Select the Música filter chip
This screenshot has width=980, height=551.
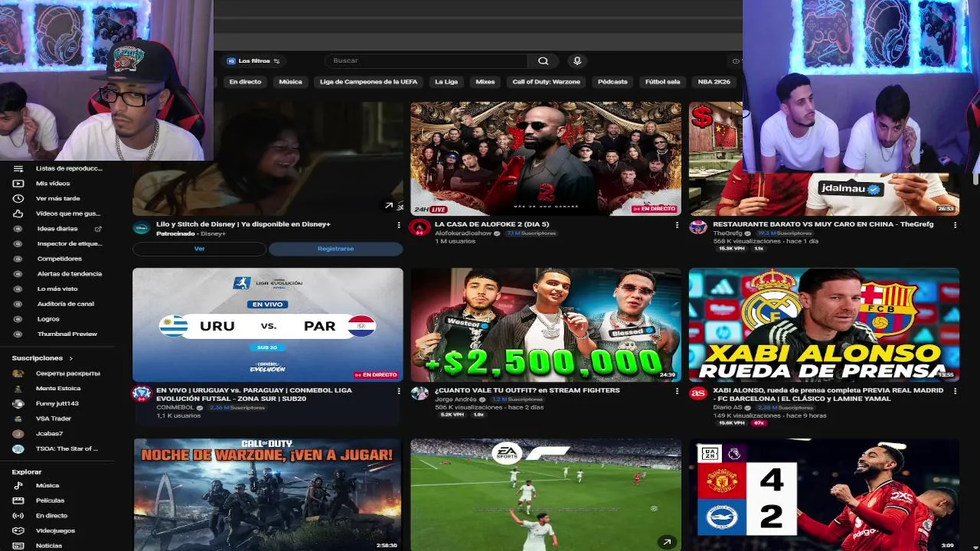(x=290, y=82)
